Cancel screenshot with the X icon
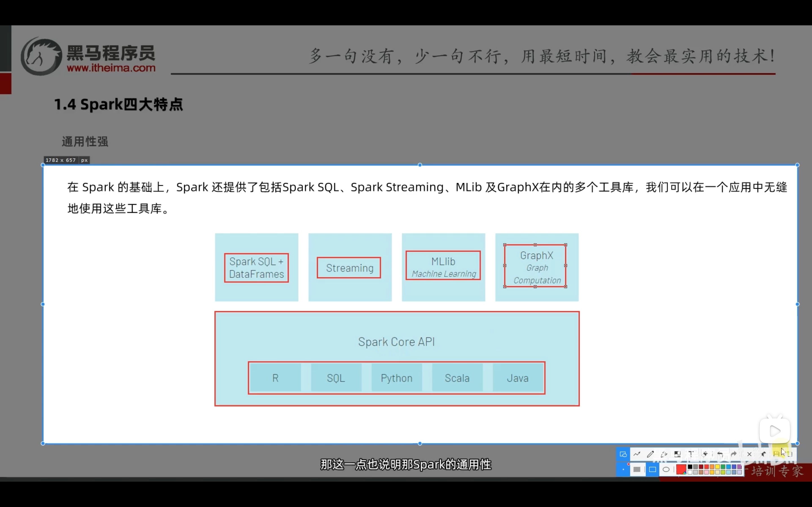812x507 pixels. click(749, 454)
